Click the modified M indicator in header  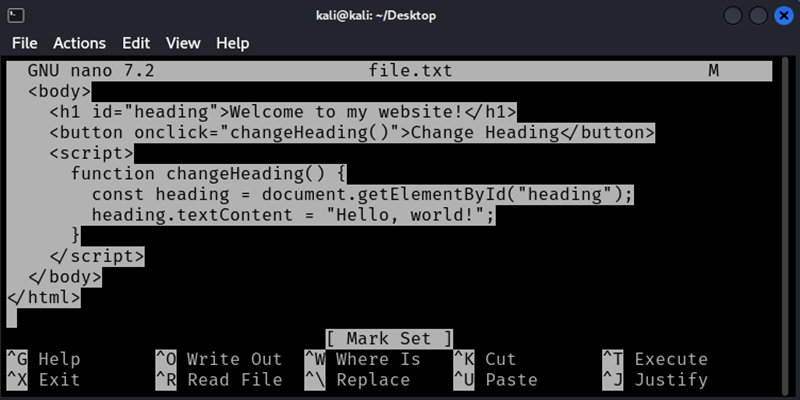tap(714, 70)
